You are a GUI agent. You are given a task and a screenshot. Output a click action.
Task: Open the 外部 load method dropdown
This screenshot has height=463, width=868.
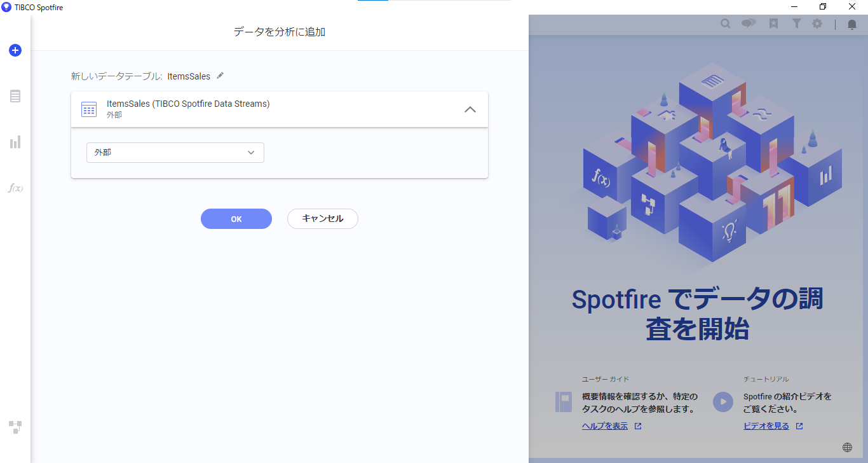point(175,153)
